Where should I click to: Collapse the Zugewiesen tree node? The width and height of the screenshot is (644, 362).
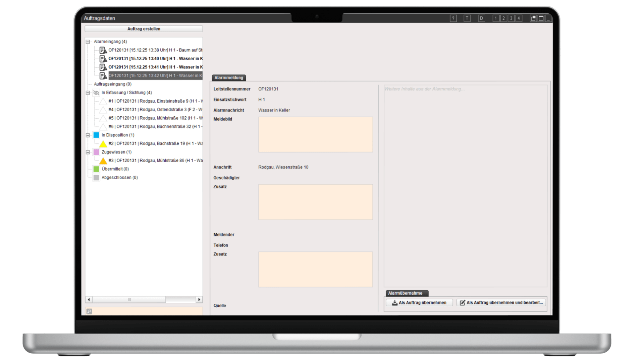[88, 152]
